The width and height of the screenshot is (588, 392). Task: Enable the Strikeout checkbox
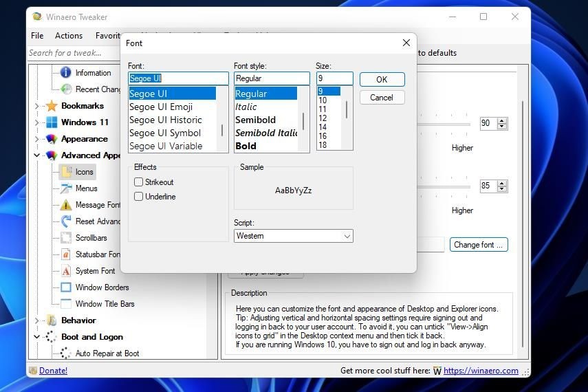[138, 182]
